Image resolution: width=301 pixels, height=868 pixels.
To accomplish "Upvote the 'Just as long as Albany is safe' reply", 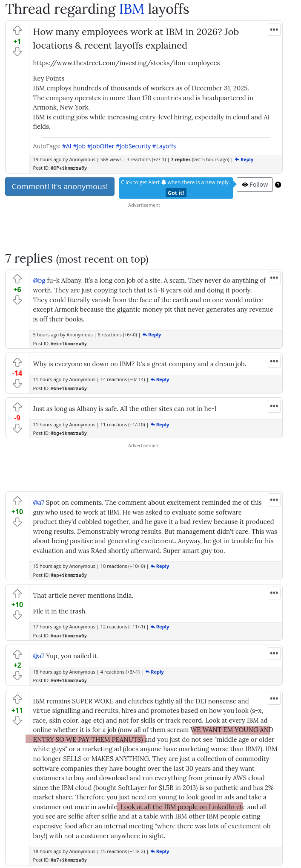I will point(17,407).
